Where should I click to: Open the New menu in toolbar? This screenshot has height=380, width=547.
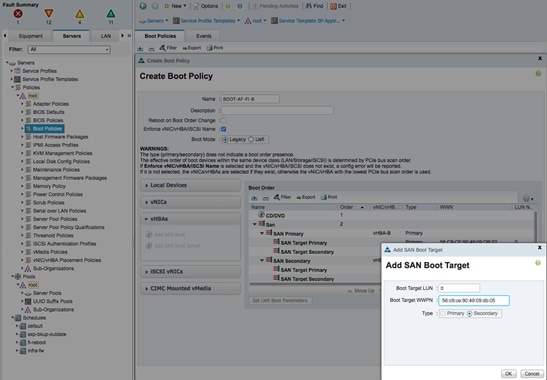[x=175, y=6]
